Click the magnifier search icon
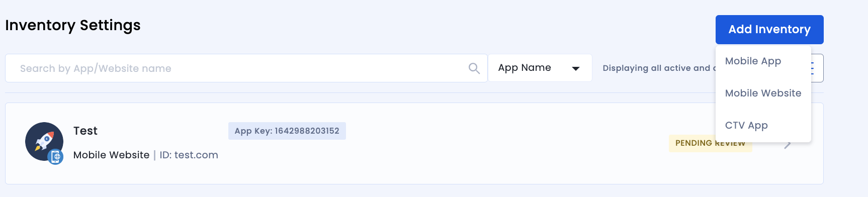 tap(474, 68)
